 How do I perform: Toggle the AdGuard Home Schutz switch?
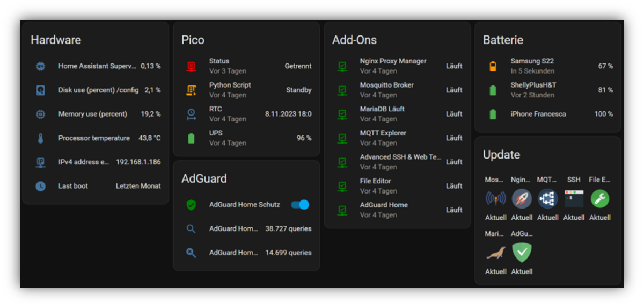click(x=300, y=205)
